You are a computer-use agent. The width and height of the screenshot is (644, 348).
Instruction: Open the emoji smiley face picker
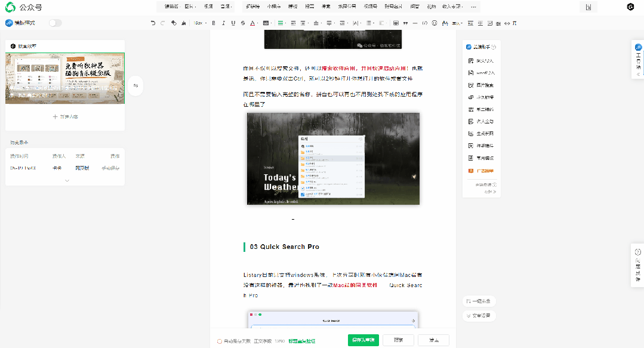(435, 23)
